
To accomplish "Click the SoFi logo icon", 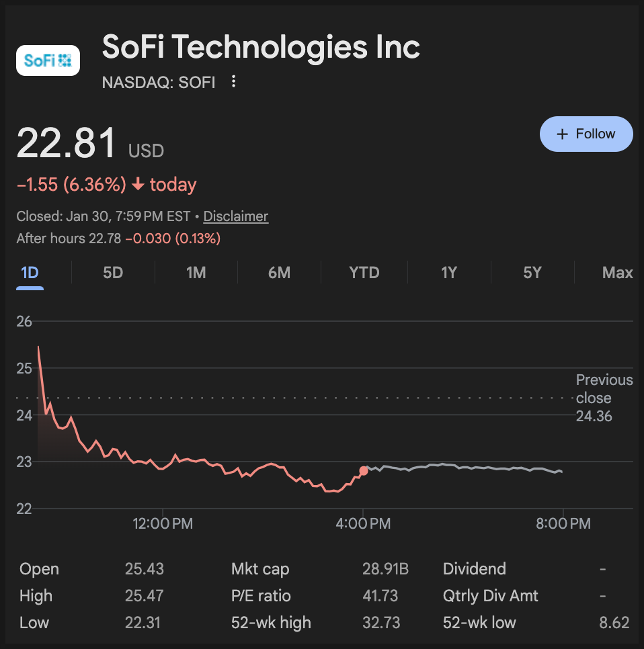I will coord(48,60).
